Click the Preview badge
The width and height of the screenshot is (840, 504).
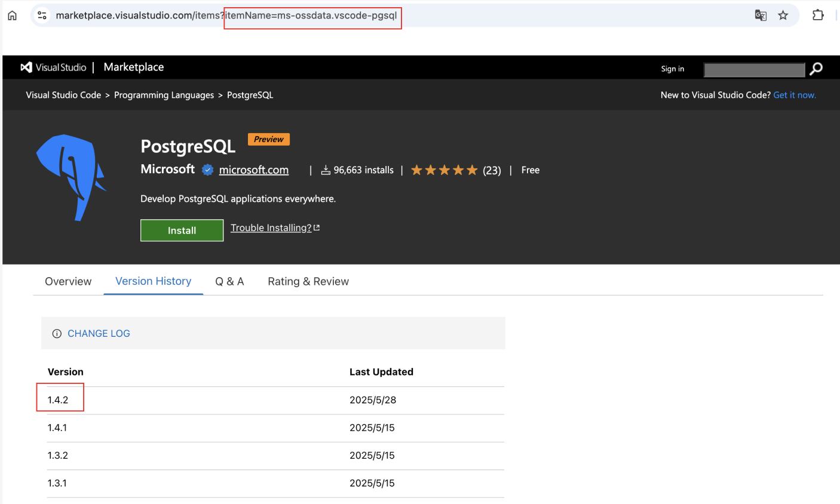(269, 139)
